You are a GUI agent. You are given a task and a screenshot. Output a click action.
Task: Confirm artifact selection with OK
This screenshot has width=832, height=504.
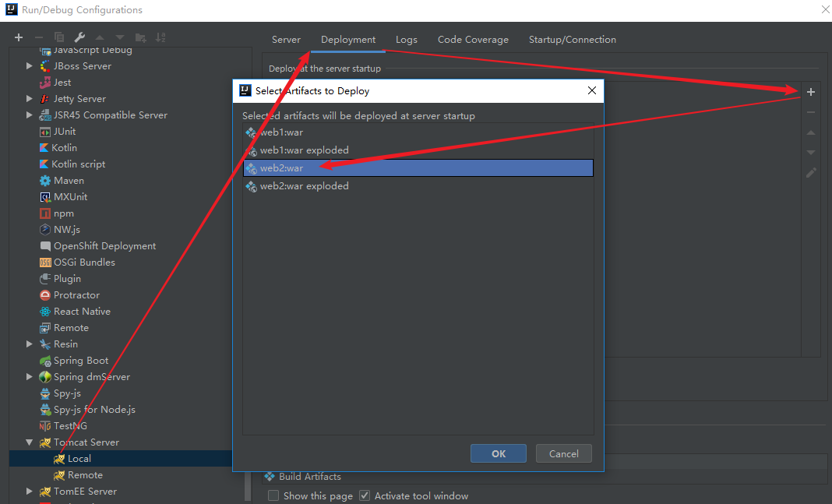499,453
